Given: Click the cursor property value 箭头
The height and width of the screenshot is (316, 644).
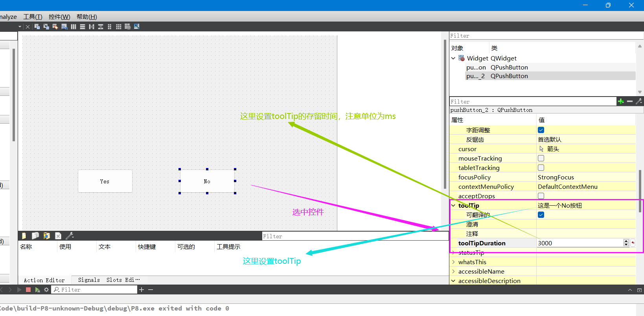Looking at the screenshot, I should 553,149.
